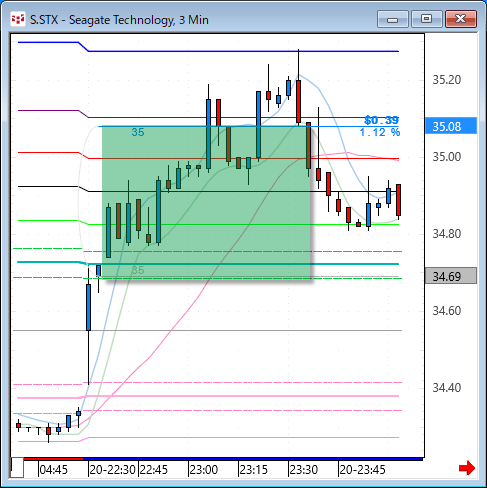Click the upper 35 label in green box
This screenshot has width=487, height=488.
(x=138, y=132)
